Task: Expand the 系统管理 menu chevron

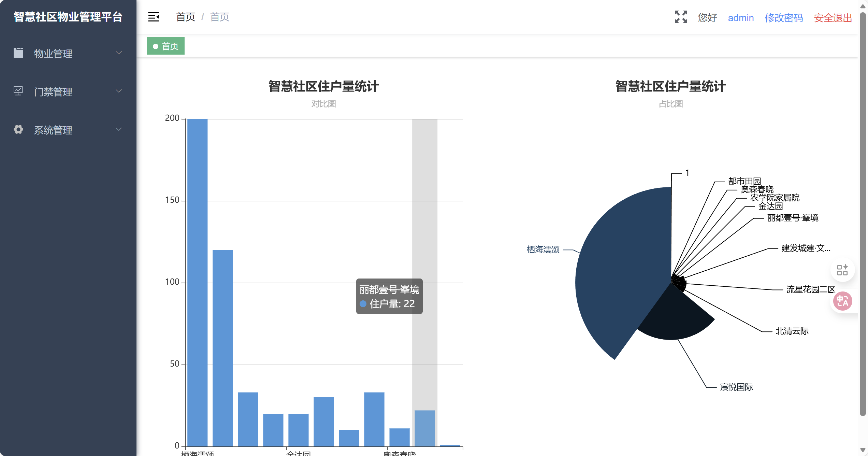Action: tap(119, 129)
